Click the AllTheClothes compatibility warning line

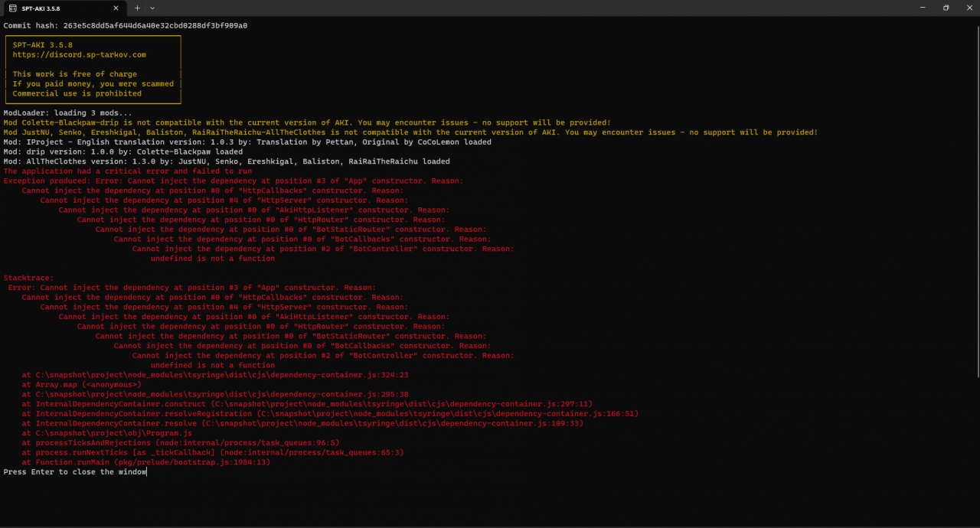410,132
